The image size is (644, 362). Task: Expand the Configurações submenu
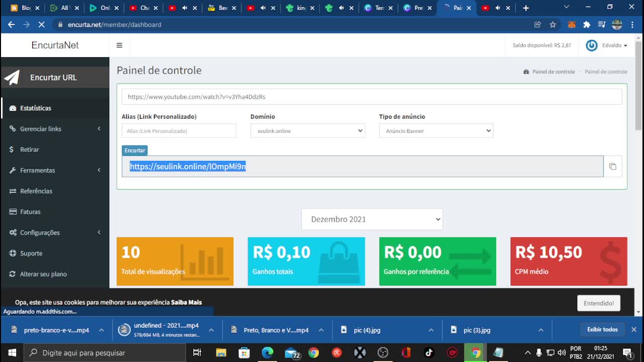coord(99,232)
